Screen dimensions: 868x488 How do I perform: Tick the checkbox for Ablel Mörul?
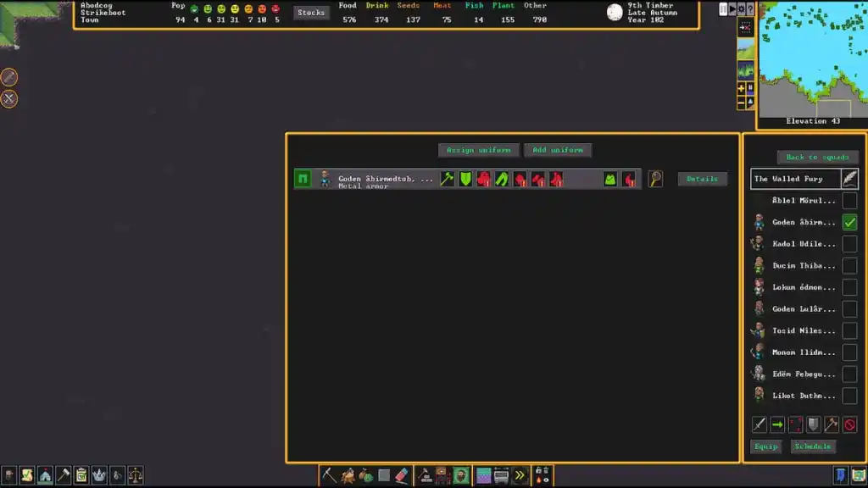pyautogui.click(x=849, y=200)
